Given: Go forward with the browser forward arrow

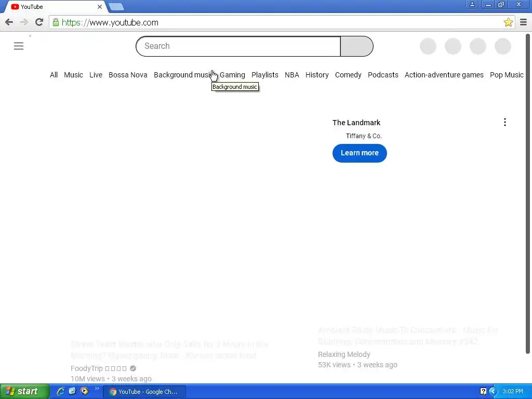Looking at the screenshot, I should click(24, 22).
